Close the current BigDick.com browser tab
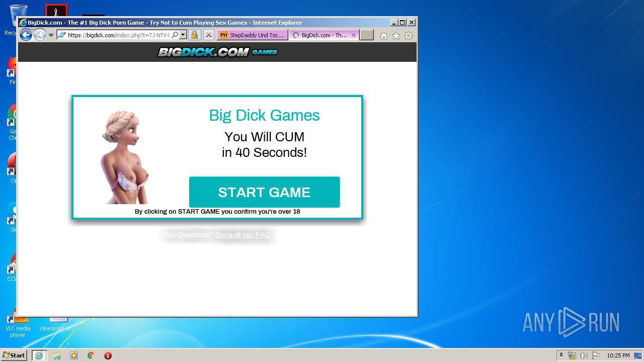644x362 pixels. [354, 35]
